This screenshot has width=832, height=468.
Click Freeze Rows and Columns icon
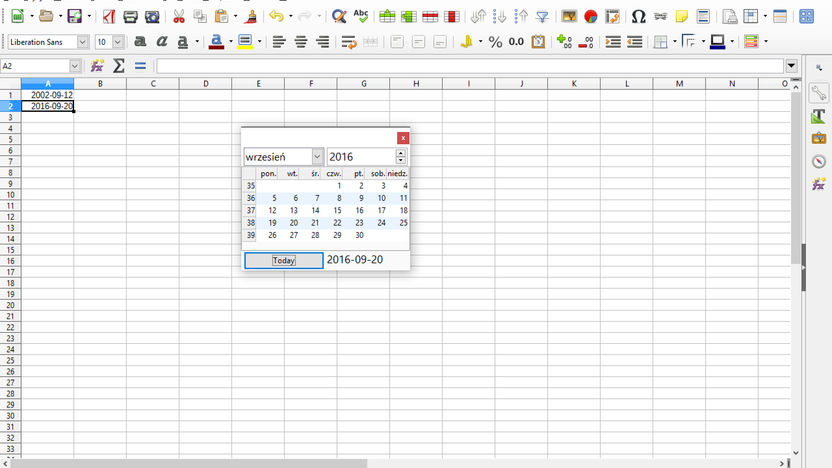tap(751, 16)
